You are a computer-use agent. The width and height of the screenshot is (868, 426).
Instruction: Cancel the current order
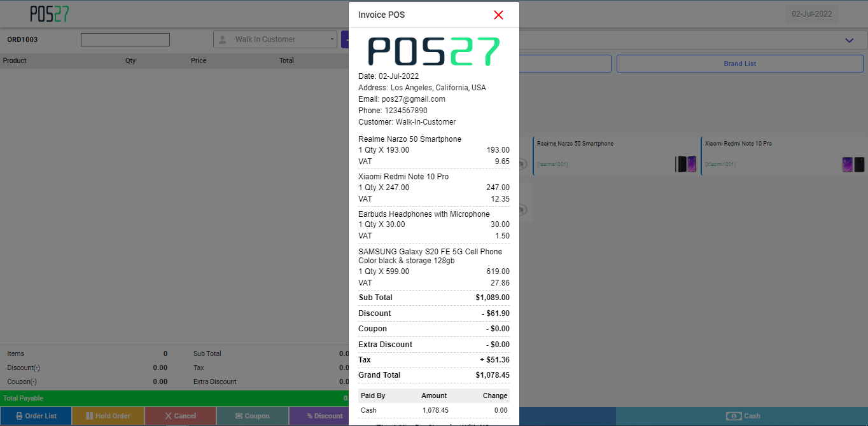pos(180,416)
